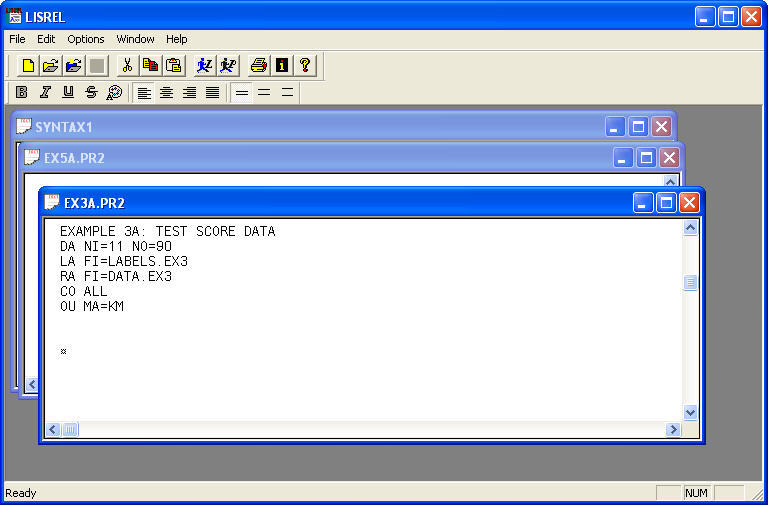Screen dimensions: 768x505
Task: Maximize the EX5A.PR2 window
Action: [646, 158]
